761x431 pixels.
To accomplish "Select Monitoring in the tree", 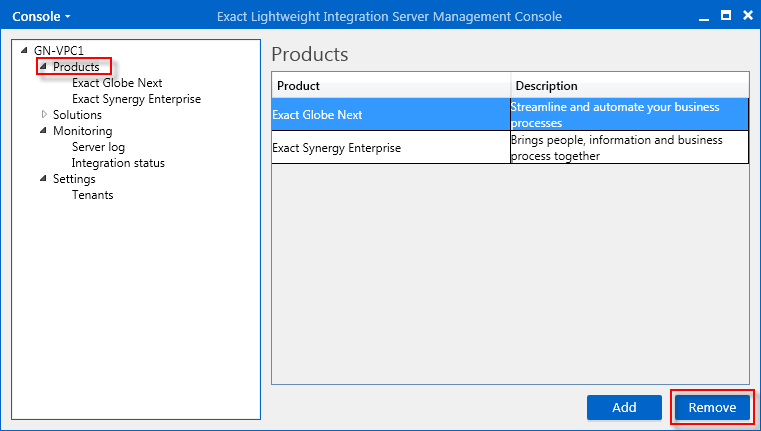I will [x=83, y=131].
